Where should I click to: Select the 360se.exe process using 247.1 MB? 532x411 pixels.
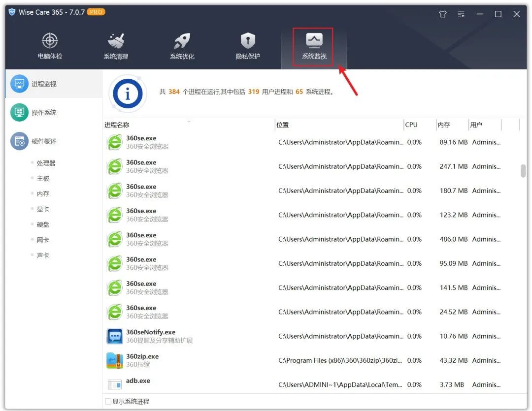click(311, 166)
